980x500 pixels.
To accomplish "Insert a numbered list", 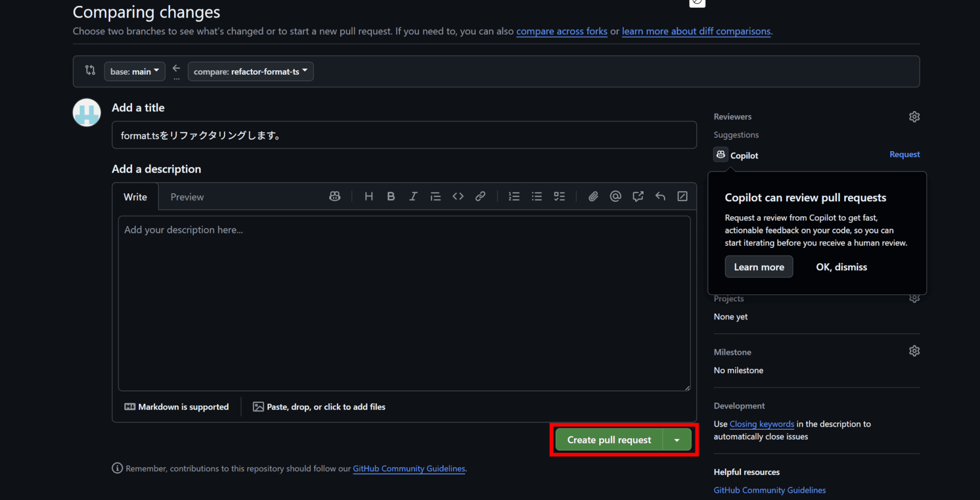I will (514, 197).
